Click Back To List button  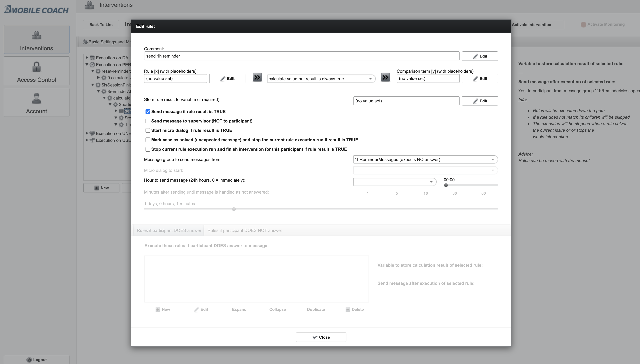point(101,25)
